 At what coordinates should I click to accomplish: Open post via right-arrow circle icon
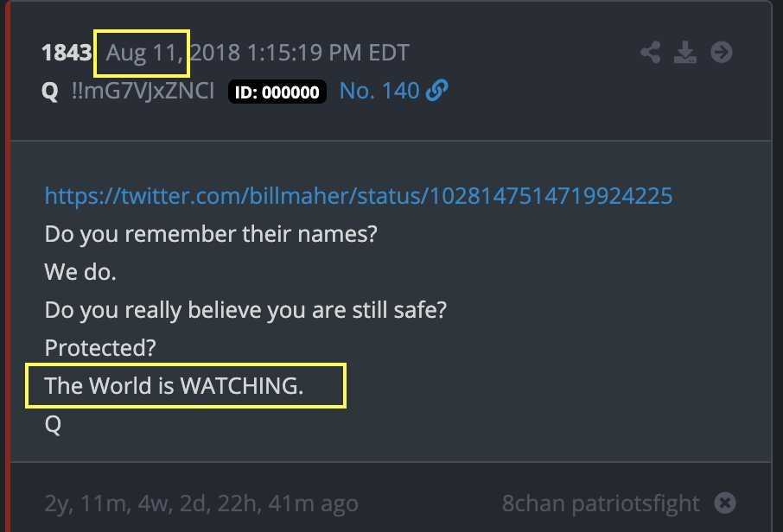click(x=722, y=53)
